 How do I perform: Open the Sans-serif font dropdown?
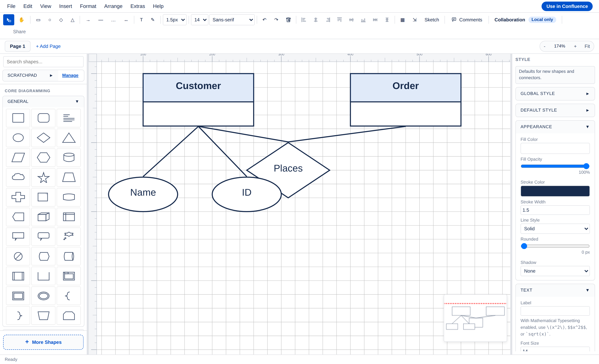click(x=232, y=20)
